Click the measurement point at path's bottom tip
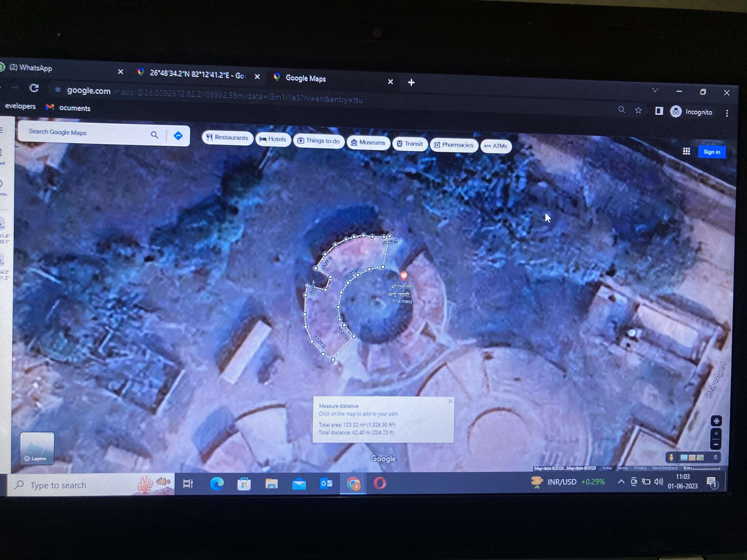Screen dimensions: 747x560 (x=333, y=359)
